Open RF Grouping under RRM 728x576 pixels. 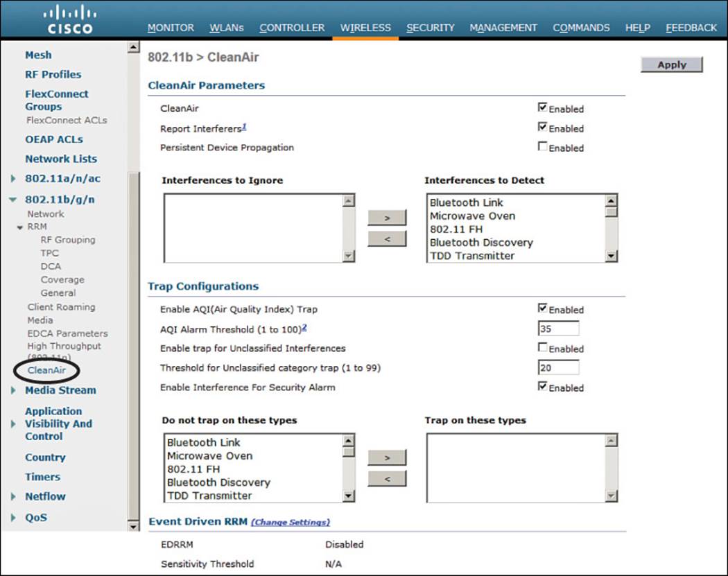click(x=68, y=240)
